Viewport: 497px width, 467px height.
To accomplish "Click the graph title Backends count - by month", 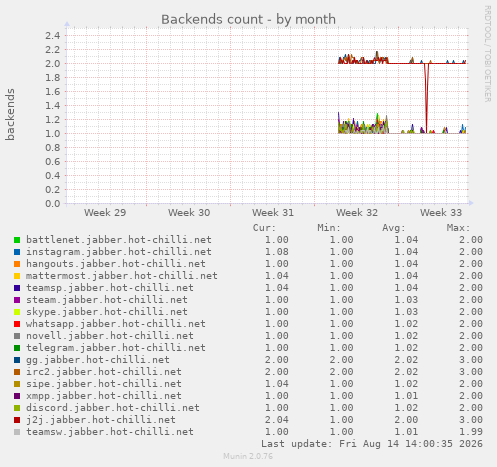I will click(x=248, y=19).
